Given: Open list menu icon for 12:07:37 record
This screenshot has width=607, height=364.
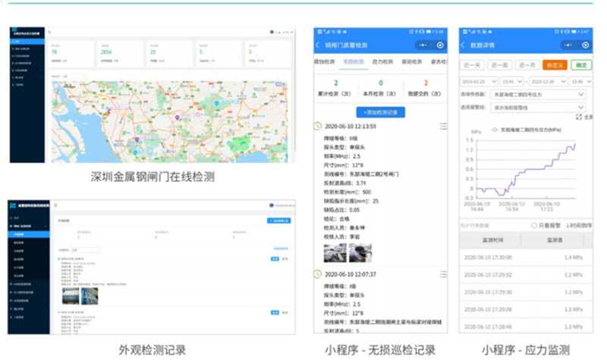Looking at the screenshot, I should tap(442, 274).
